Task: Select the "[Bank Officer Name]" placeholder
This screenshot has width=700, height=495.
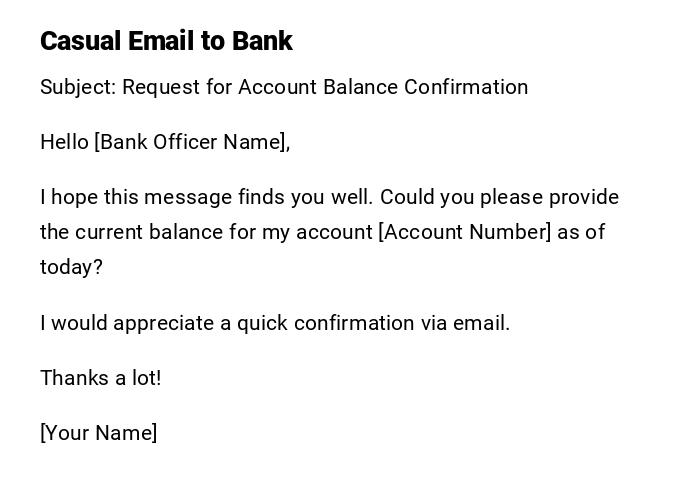Action: (191, 142)
